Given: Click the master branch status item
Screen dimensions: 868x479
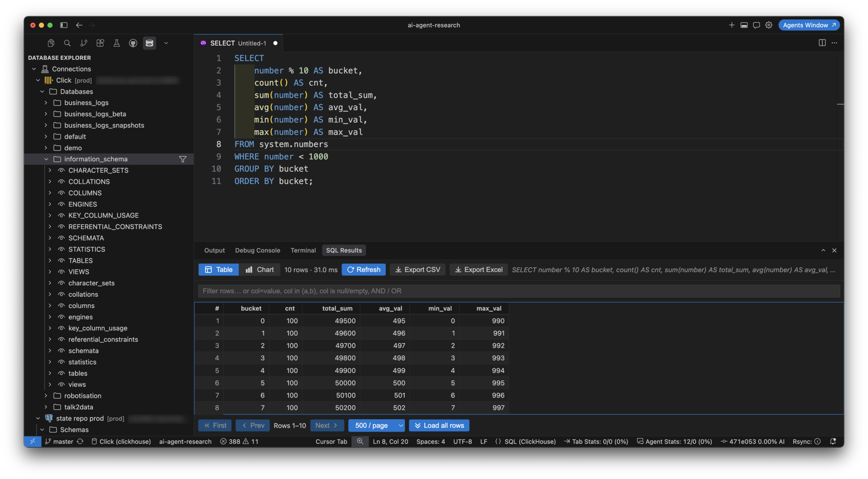Looking at the screenshot, I should click(59, 441).
